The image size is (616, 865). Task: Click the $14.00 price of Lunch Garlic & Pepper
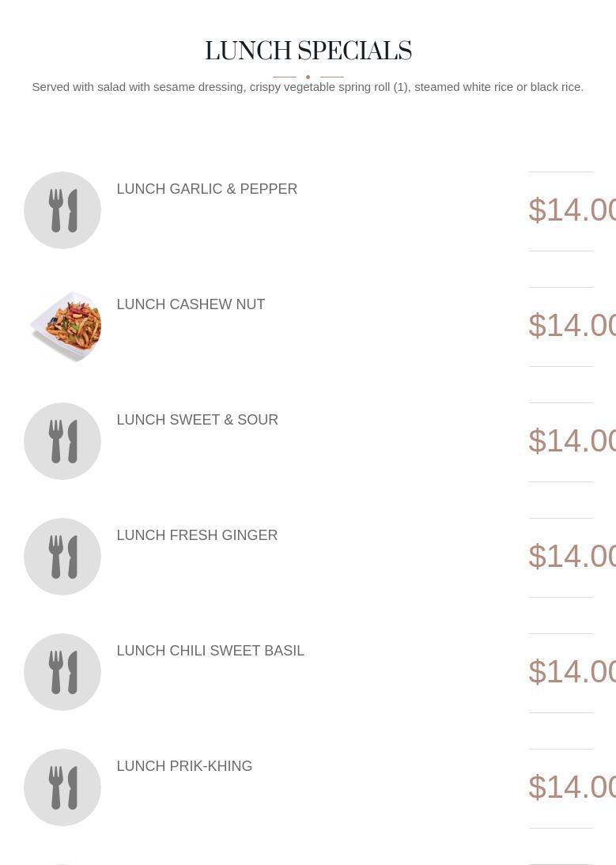[x=572, y=210]
